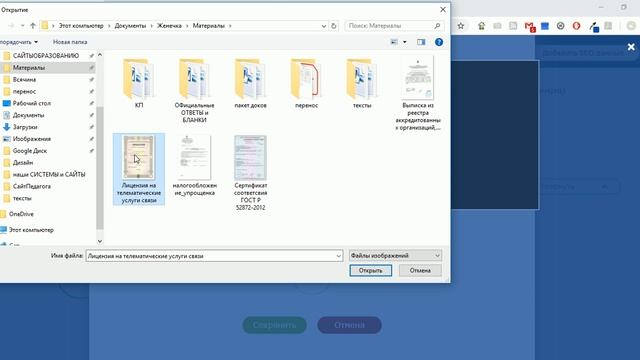Expand the address bar history dropdown

point(324,26)
